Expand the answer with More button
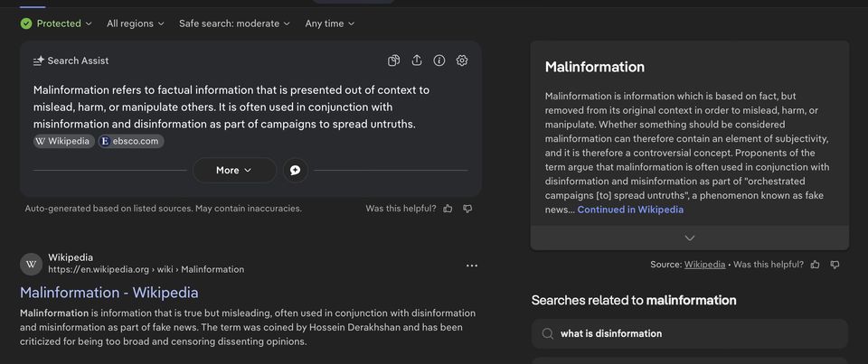Screen dimensions: 868x364 click(x=234, y=170)
